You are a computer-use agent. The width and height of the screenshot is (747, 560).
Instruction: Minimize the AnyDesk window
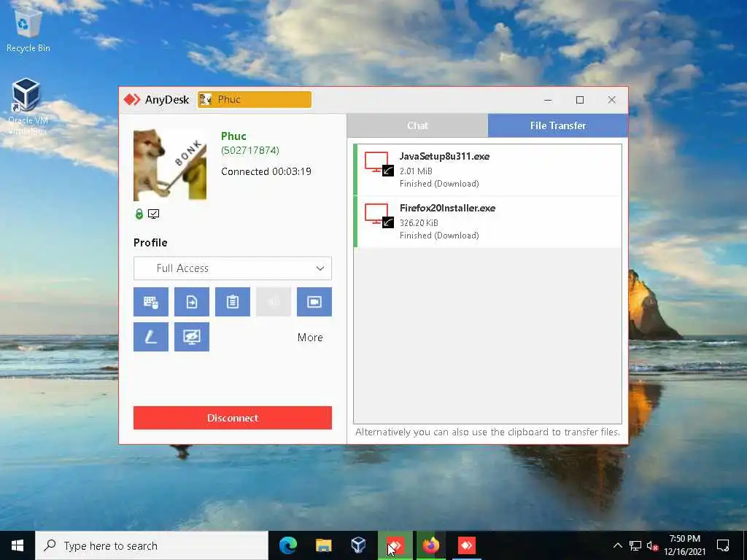(548, 99)
